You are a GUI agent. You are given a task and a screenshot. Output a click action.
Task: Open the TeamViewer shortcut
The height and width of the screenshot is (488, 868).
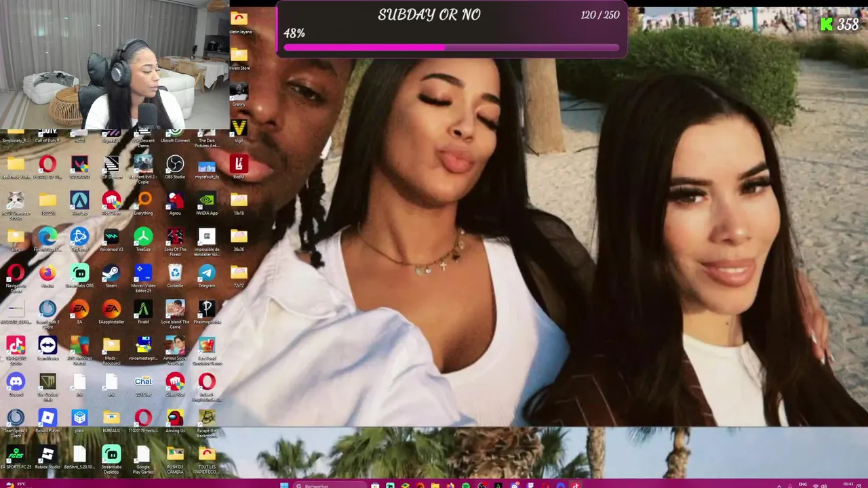pyautogui.click(x=47, y=348)
